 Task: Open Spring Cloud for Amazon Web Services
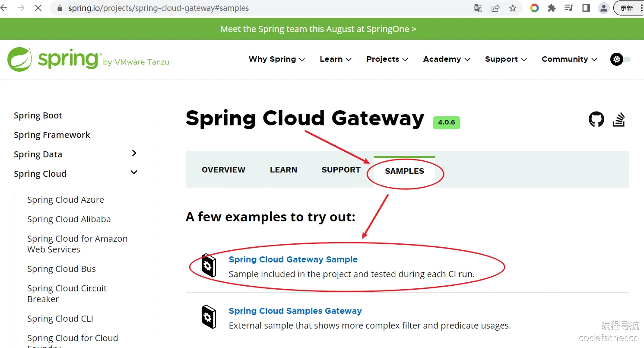pos(77,244)
